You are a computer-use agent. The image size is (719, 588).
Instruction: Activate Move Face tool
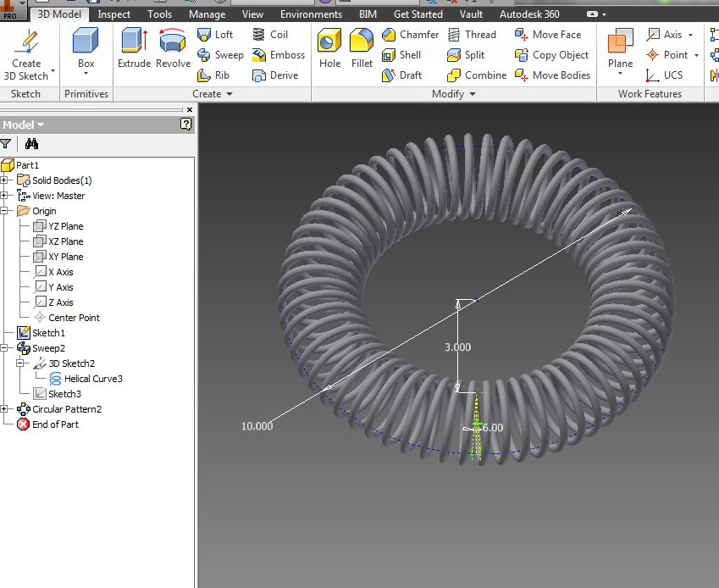pyautogui.click(x=547, y=35)
